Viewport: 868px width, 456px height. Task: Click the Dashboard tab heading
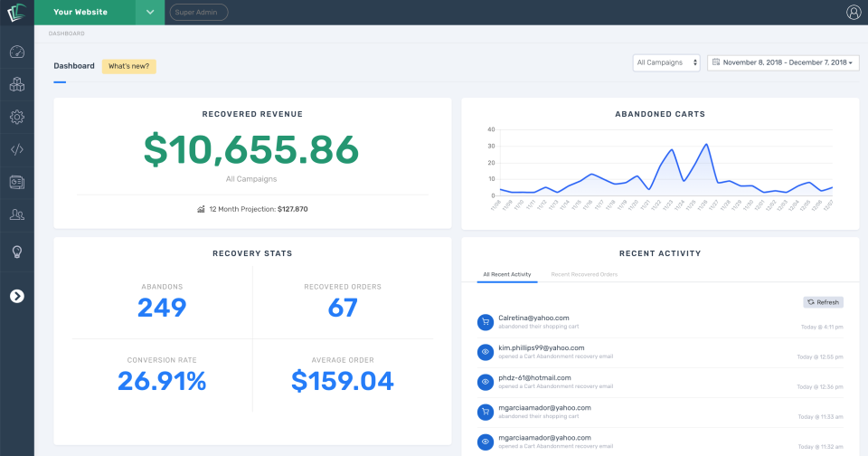click(73, 66)
